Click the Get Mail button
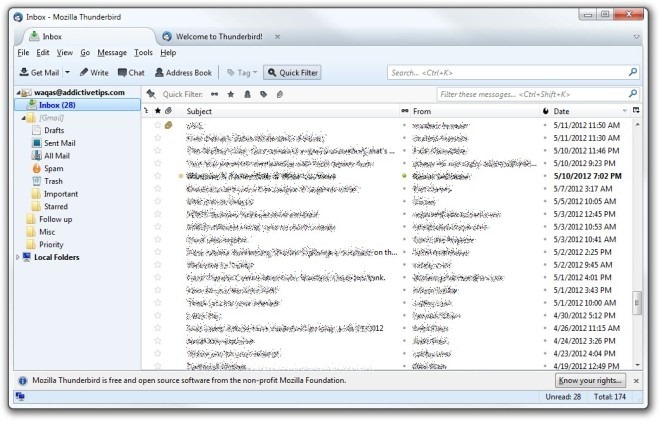The image size is (660, 421). pos(39,72)
